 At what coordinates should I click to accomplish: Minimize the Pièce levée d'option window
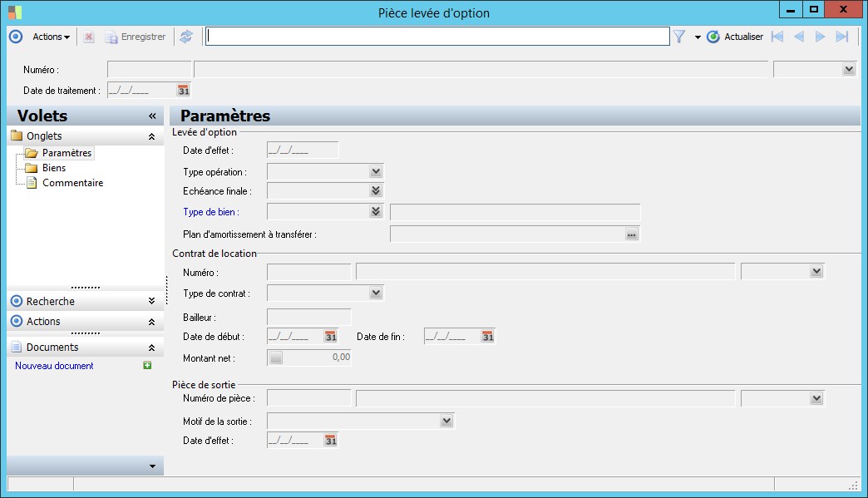[x=791, y=9]
